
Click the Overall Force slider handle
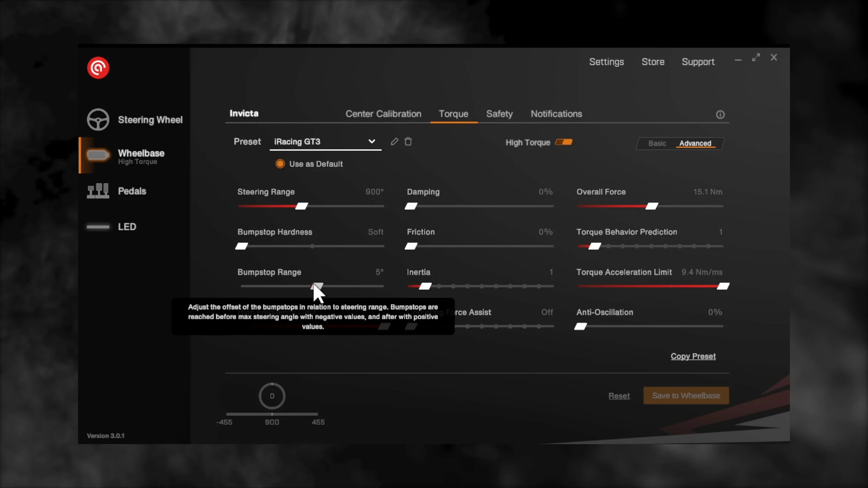652,206
